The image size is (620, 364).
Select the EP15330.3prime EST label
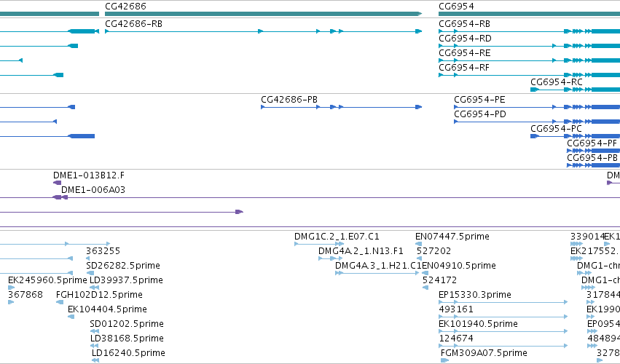[474, 295]
